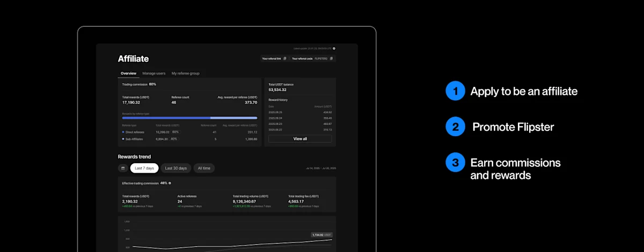
Task: Copy the FLIPSTER2 referral code via its icon
Action: 331,58
